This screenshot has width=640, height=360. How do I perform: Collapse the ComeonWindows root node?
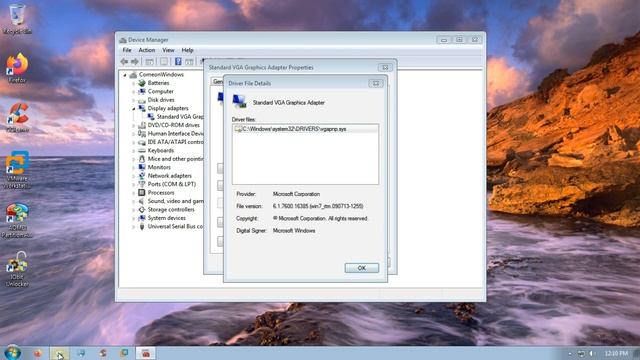[x=125, y=75]
